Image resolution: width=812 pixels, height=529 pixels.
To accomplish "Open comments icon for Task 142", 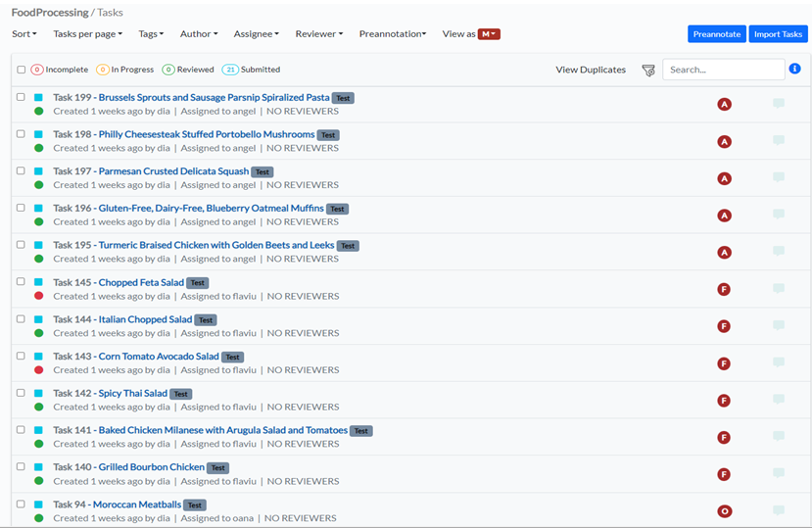I will pos(779,400).
